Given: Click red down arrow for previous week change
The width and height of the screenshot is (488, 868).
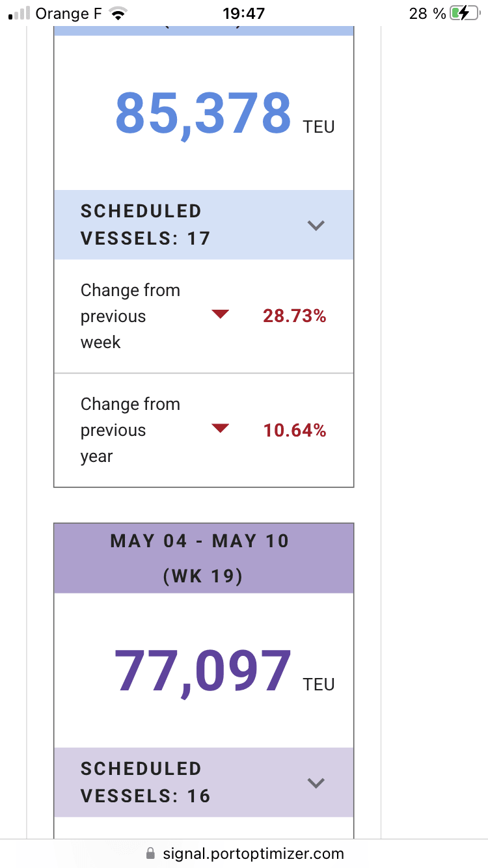Looking at the screenshot, I should [x=221, y=315].
